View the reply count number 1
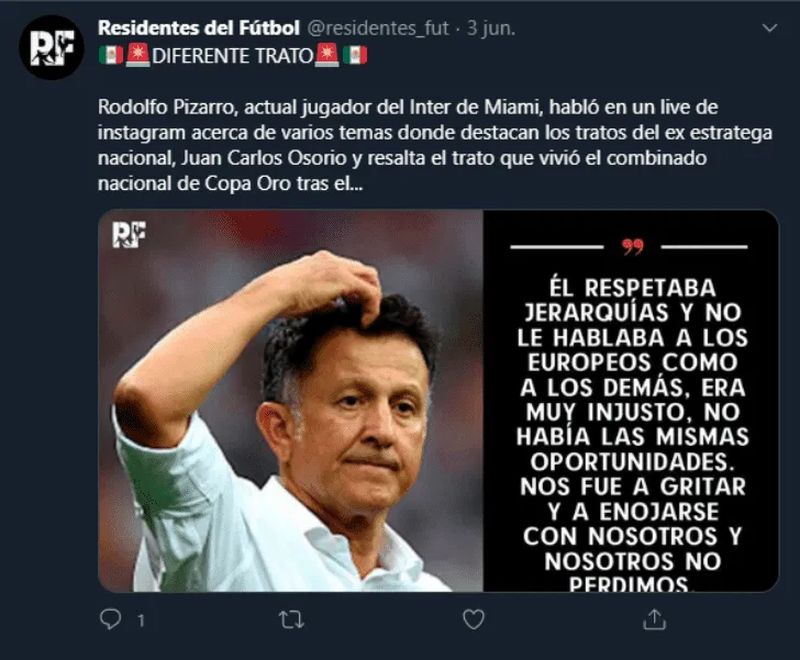Viewport: 800px width, 660px height. 141,621
